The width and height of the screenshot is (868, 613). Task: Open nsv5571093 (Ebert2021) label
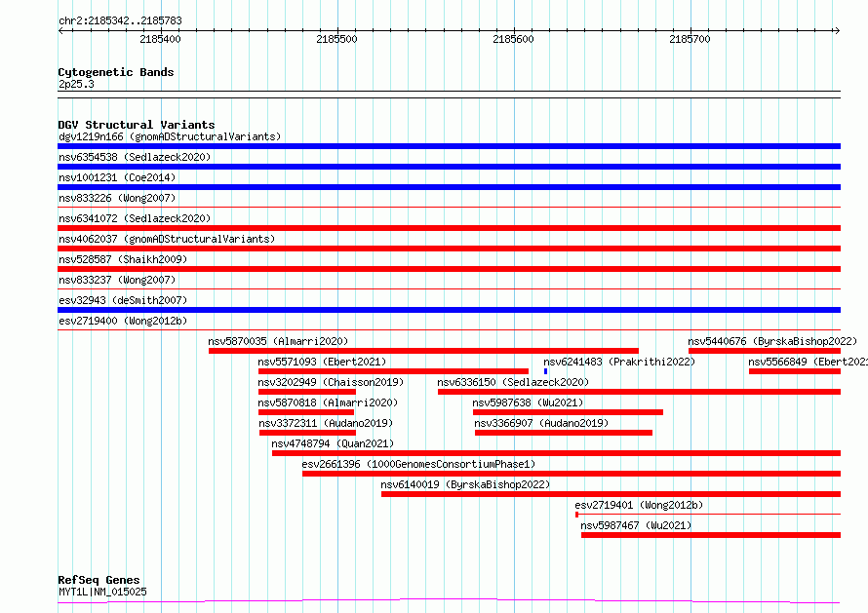(322, 362)
